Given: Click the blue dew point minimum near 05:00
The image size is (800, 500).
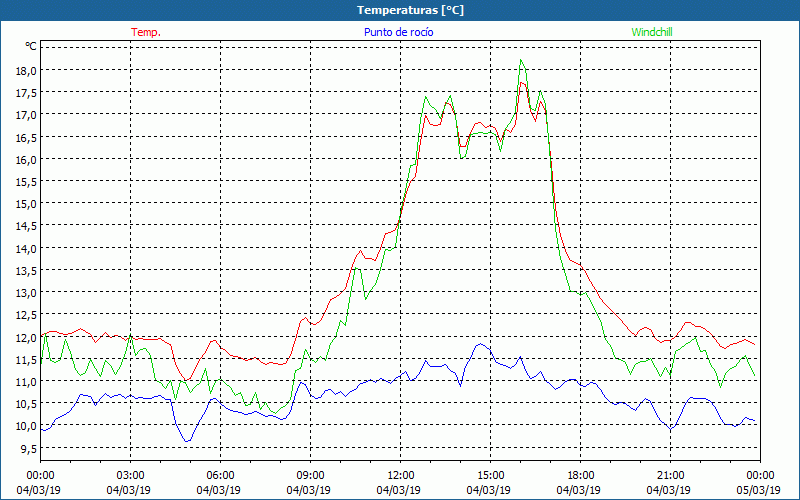Looking at the screenshot, I should [x=187, y=441].
